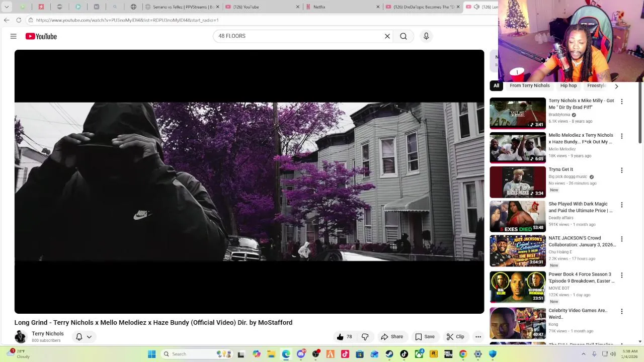The image size is (644, 362).
Task: Open Tryna Get It video title
Action: pyautogui.click(x=561, y=169)
